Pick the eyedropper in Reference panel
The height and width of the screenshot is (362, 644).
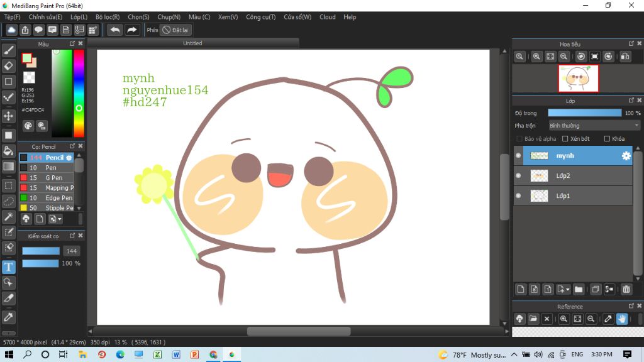(x=608, y=319)
